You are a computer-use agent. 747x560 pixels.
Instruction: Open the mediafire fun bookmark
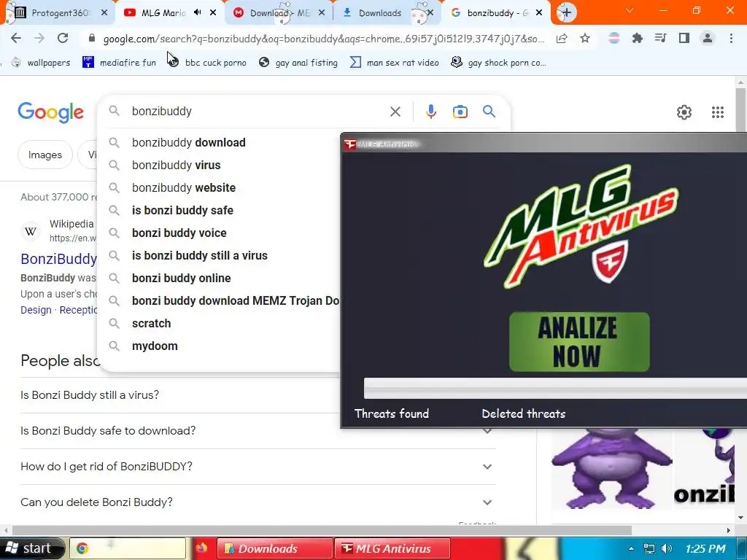click(x=119, y=63)
